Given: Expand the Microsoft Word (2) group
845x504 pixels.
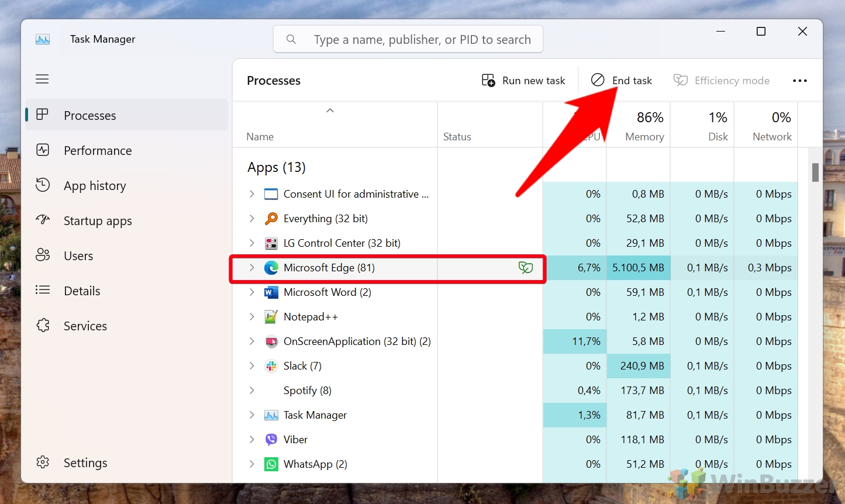Looking at the screenshot, I should 251,292.
